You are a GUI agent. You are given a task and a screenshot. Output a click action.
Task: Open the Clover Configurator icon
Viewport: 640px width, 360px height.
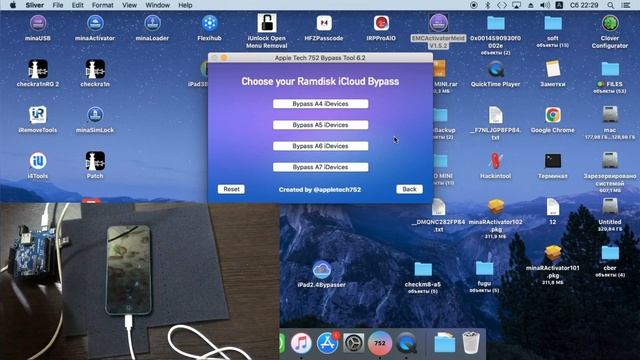click(x=610, y=23)
